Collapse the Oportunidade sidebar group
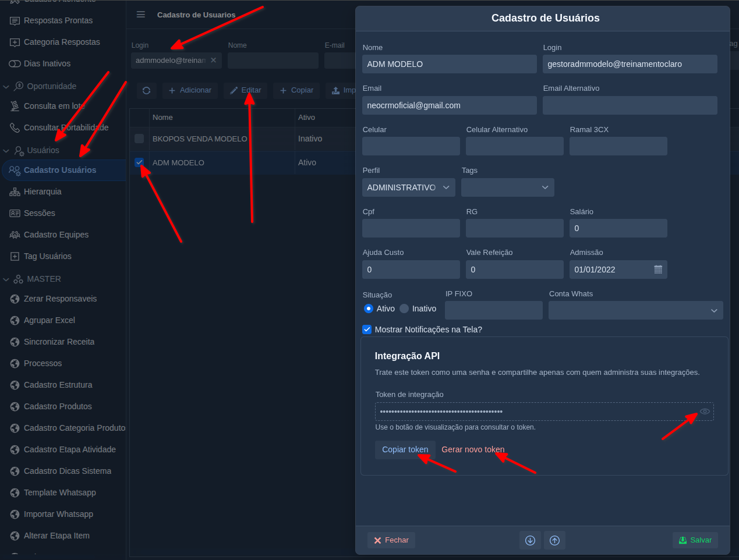This screenshot has width=739, height=560. tap(6, 87)
